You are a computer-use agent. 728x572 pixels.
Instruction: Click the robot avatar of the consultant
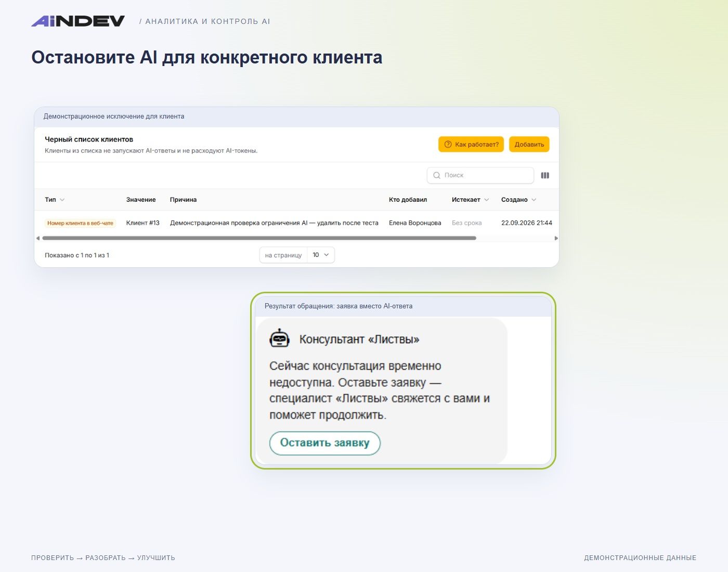pos(279,339)
